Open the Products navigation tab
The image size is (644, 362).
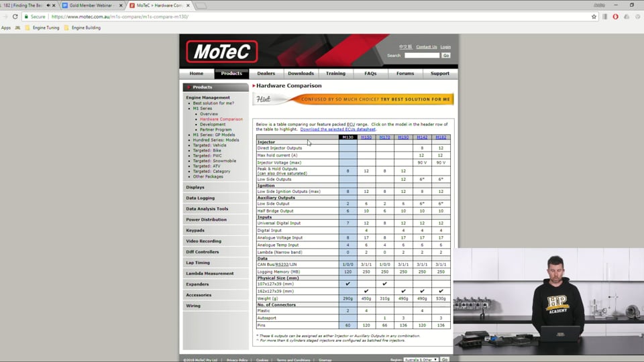[x=231, y=74]
